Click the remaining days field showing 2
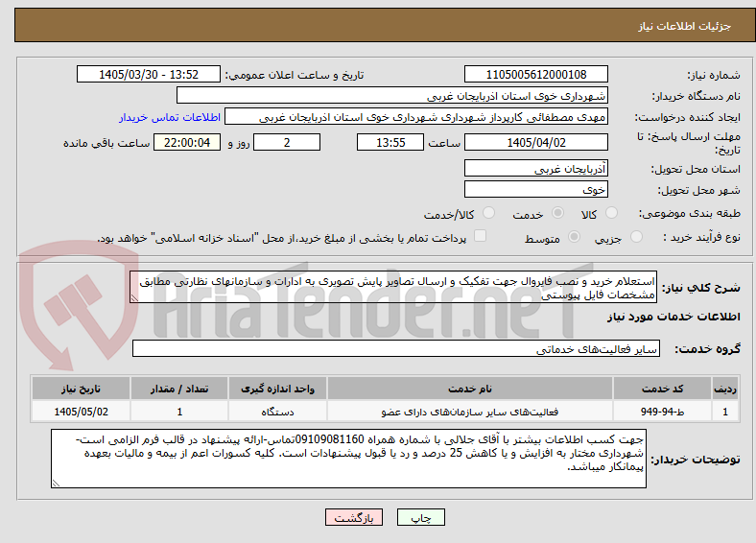 pyautogui.click(x=287, y=142)
